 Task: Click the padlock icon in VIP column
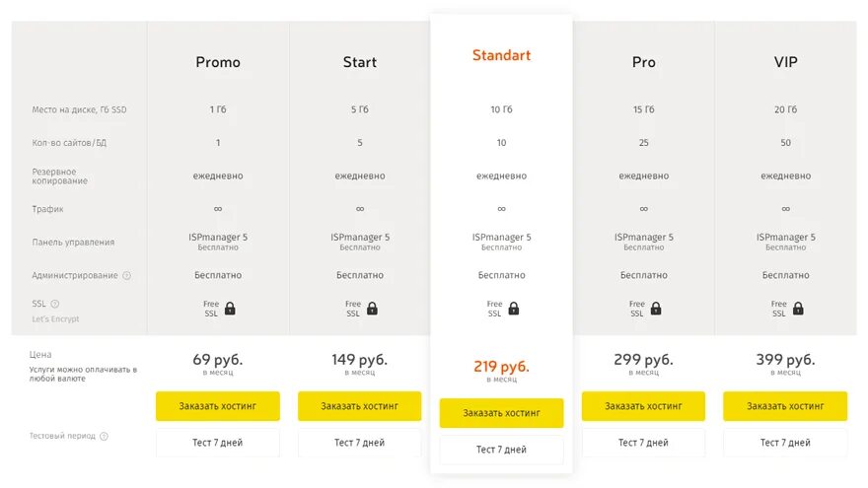coord(798,309)
